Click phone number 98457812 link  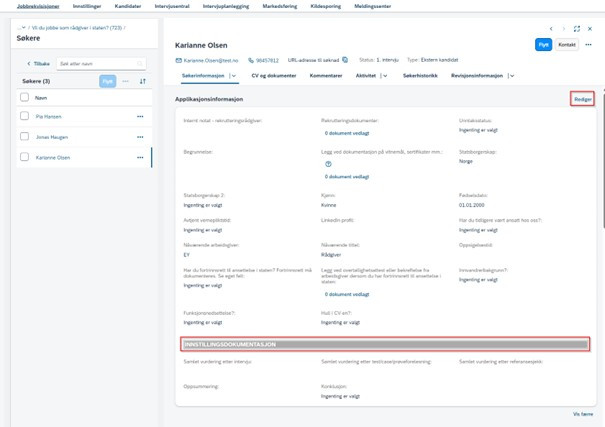tap(267, 60)
